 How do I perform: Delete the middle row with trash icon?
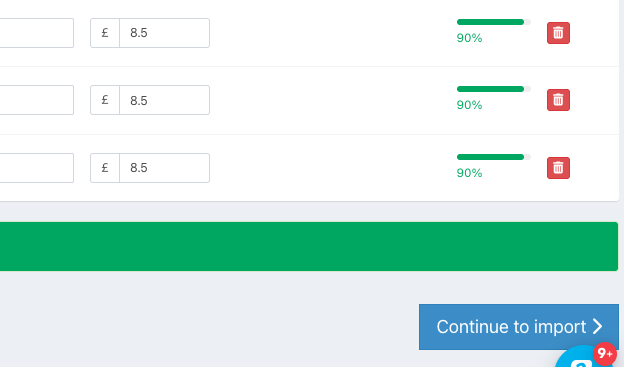tap(558, 100)
